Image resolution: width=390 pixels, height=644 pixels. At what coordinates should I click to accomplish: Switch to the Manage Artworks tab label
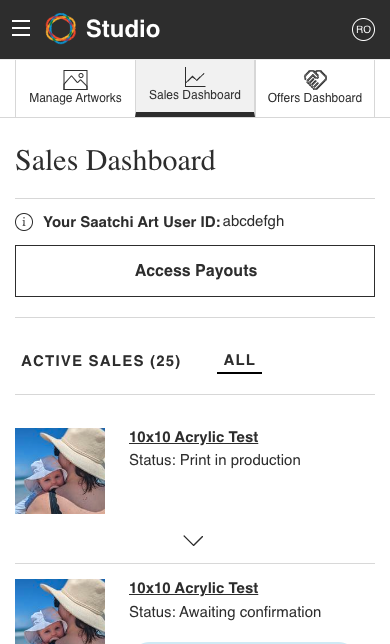click(x=75, y=98)
